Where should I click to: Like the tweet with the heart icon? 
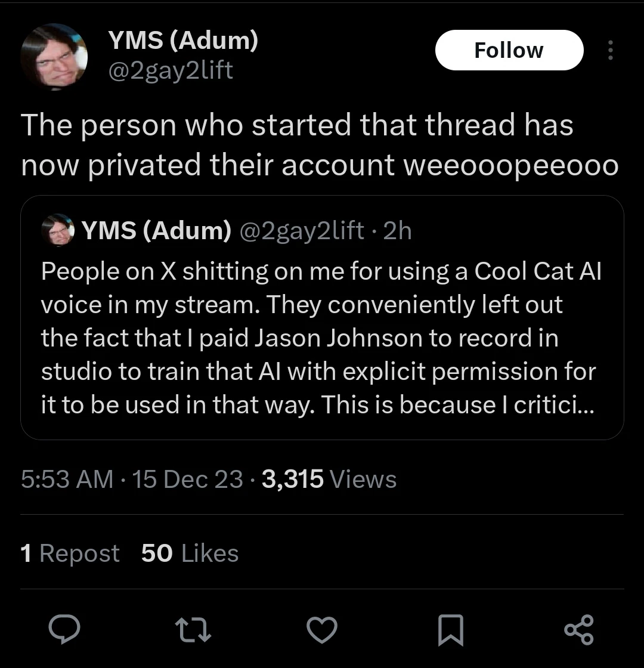point(322,630)
